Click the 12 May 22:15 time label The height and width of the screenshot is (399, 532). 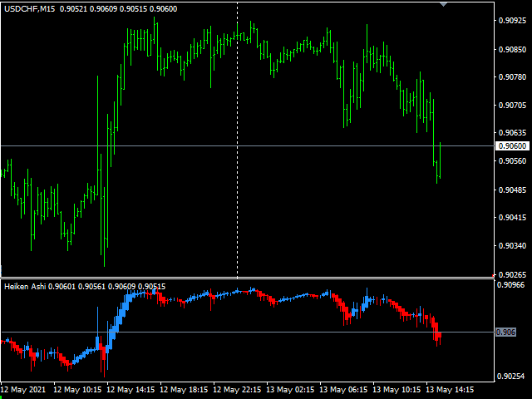point(237,389)
